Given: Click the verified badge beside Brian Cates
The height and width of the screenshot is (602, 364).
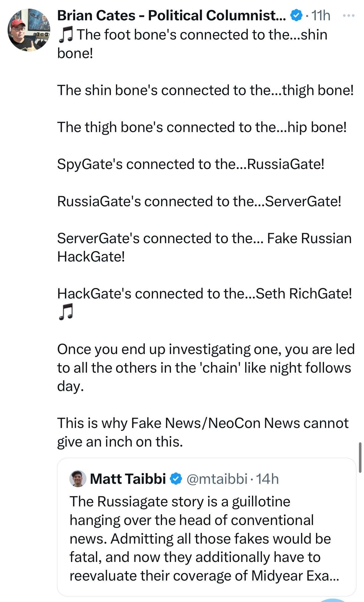Looking at the screenshot, I should click(296, 15).
